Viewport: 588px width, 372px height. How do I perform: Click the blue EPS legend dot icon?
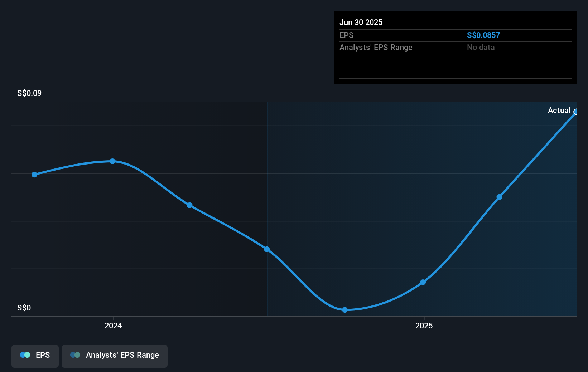click(24, 355)
